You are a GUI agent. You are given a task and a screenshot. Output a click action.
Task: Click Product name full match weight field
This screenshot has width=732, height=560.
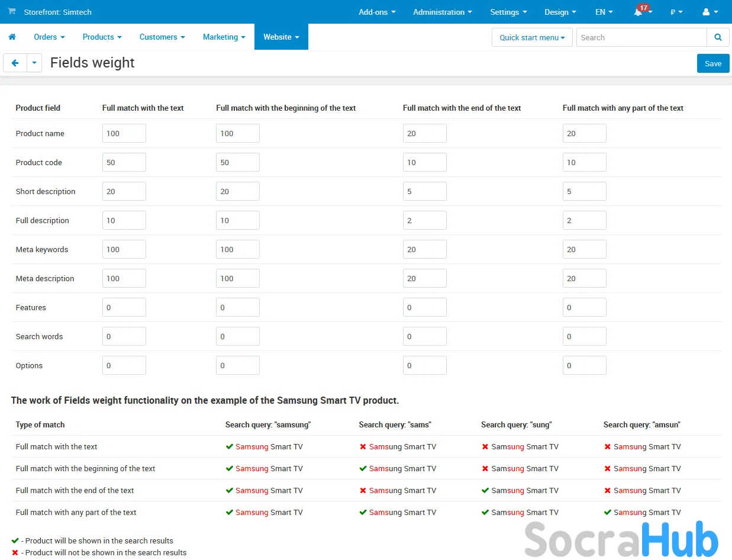pos(124,133)
